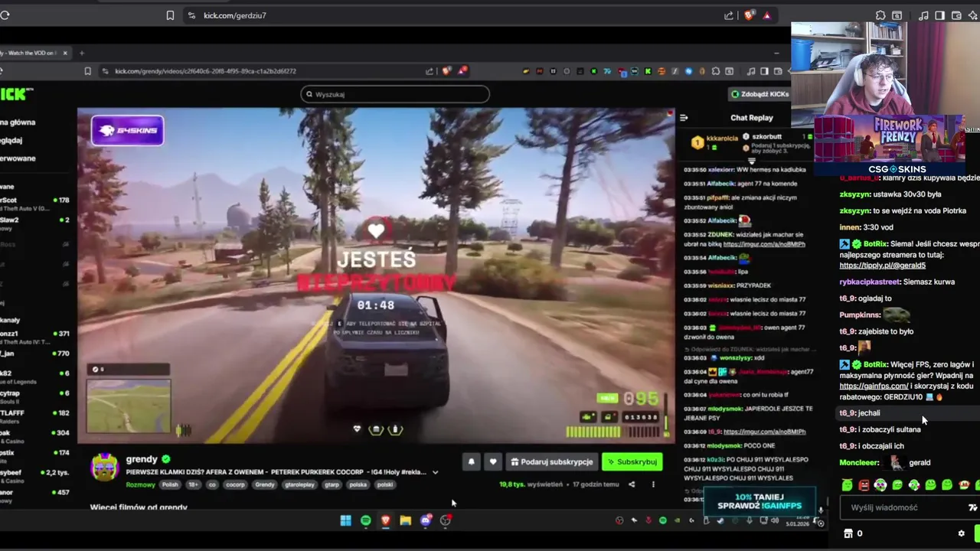This screenshot has width=980, height=551.
Task: Open Windows Start button in taskbar
Action: 345,520
